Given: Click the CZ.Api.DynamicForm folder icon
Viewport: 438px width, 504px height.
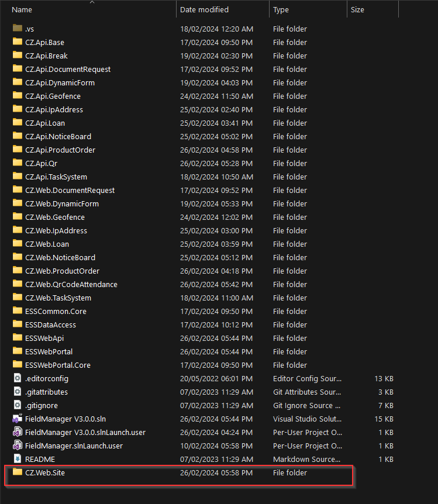Looking at the screenshot, I should pyautogui.click(x=18, y=82).
